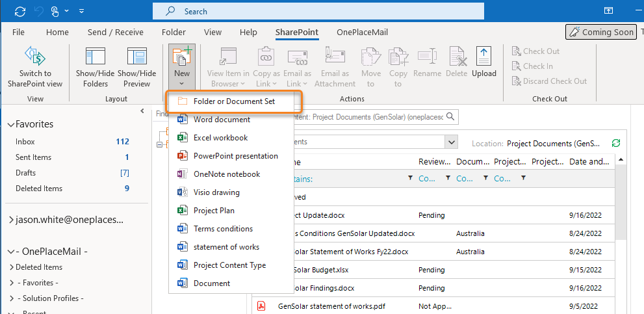
Task: Click the Switch to SharePoint view icon
Action: [35, 57]
